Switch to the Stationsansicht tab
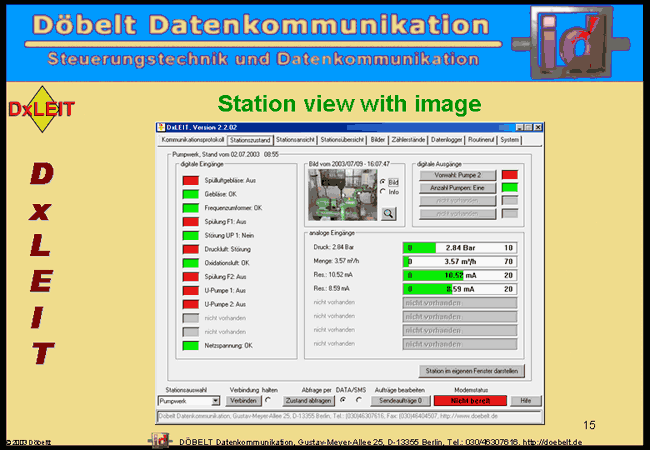Image resolution: width=650 pixels, height=450 pixels. pos(296,140)
